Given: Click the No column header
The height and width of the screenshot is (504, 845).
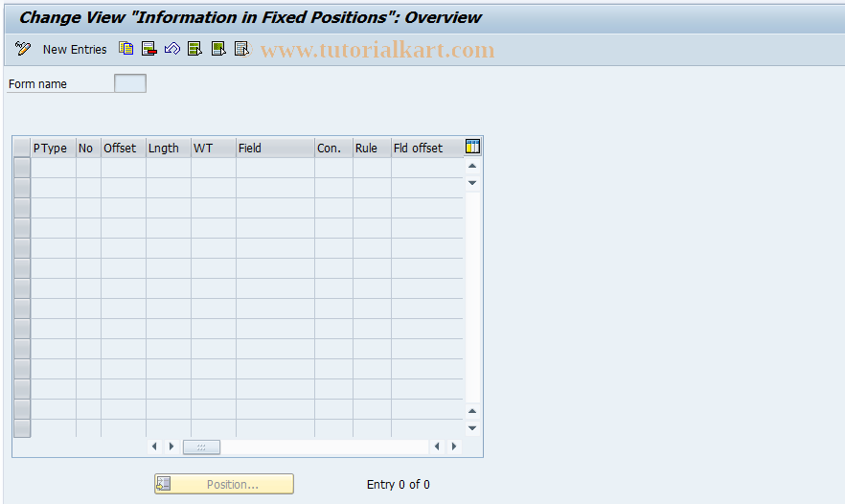Looking at the screenshot, I should click(88, 148).
